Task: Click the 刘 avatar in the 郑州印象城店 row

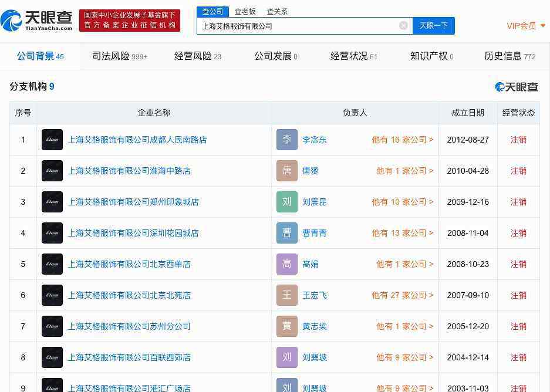Action: tap(287, 202)
